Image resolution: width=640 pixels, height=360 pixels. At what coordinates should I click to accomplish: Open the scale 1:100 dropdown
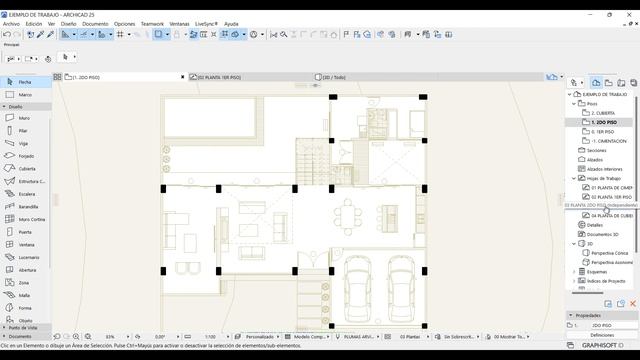pyautogui.click(x=228, y=337)
